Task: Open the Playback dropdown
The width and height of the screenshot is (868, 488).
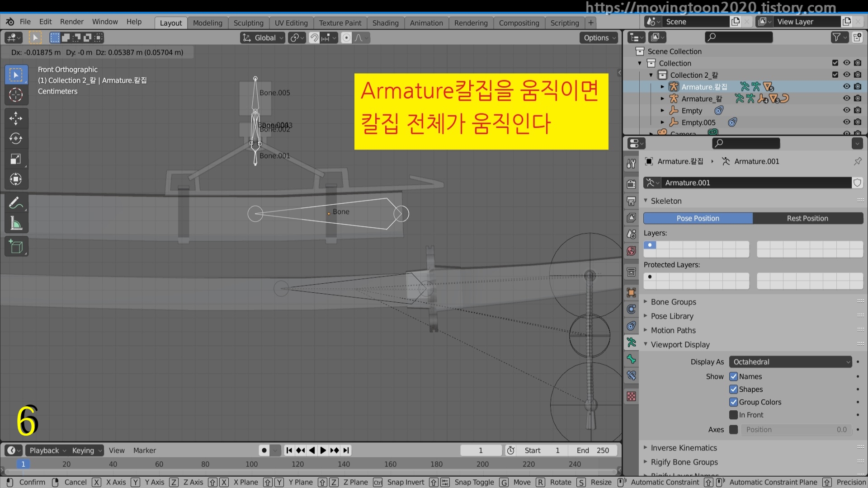Action: tap(47, 450)
